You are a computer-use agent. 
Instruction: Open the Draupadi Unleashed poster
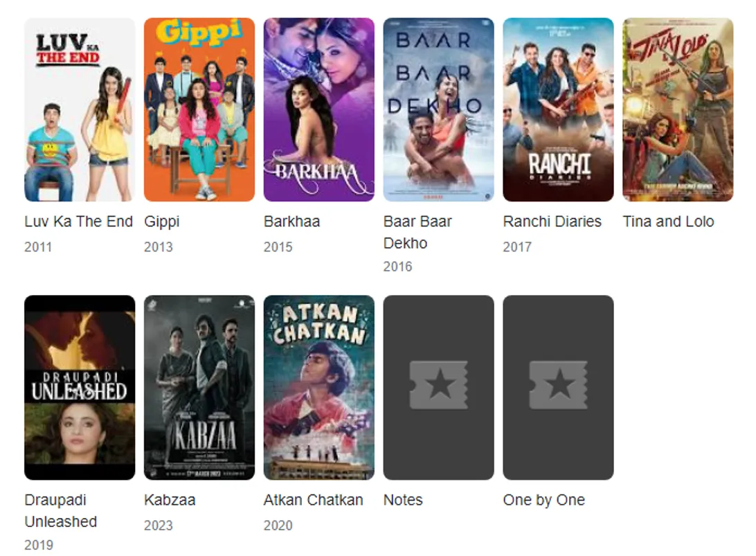[x=80, y=387]
